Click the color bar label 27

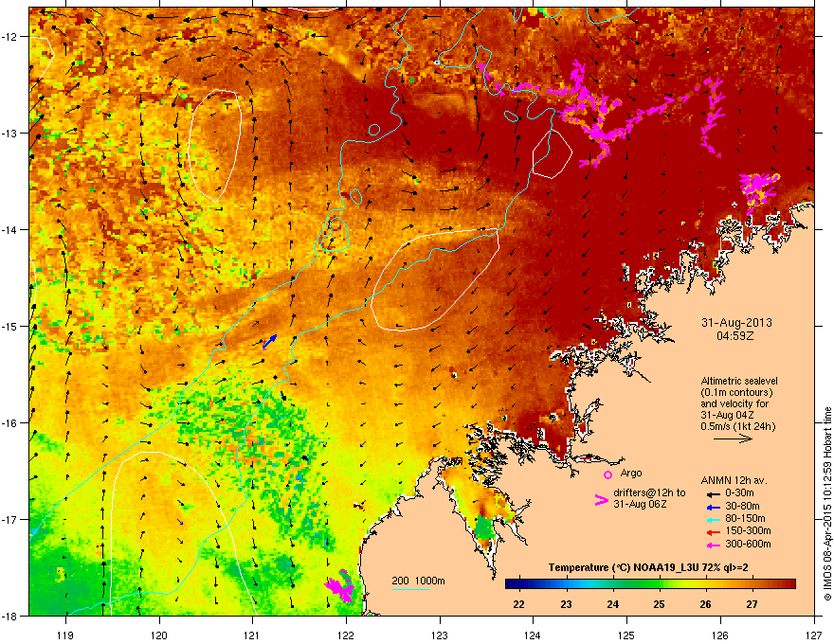click(752, 604)
